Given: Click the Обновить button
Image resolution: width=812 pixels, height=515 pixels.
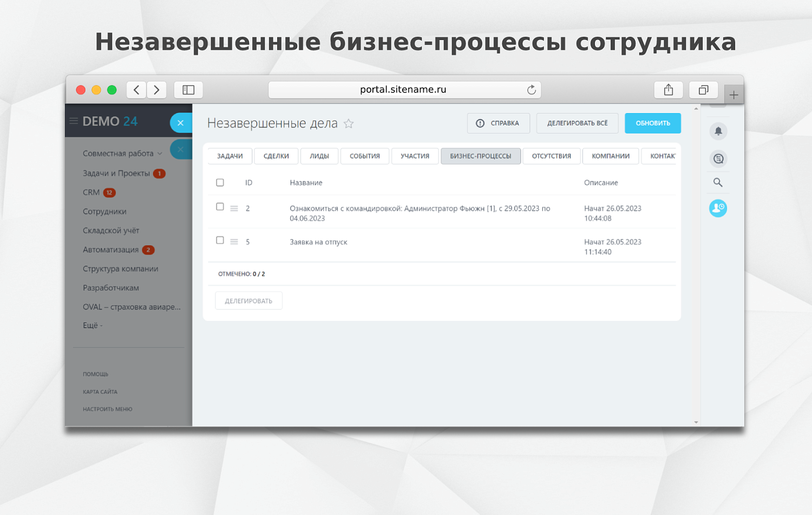Looking at the screenshot, I should pyautogui.click(x=652, y=123).
